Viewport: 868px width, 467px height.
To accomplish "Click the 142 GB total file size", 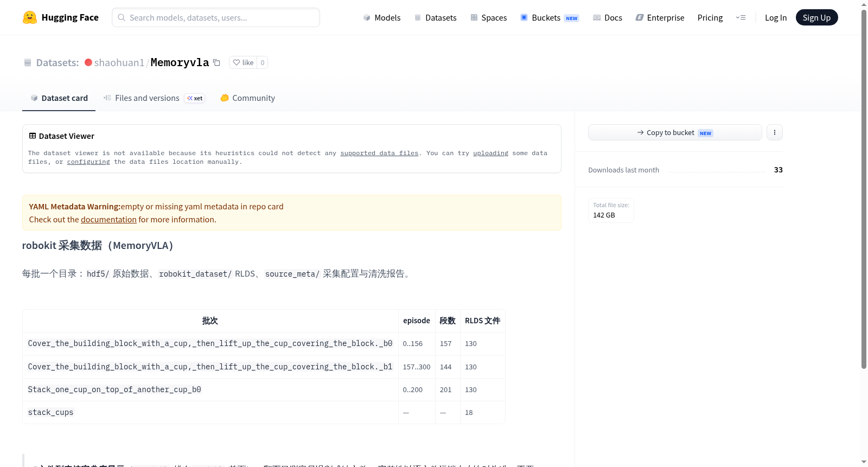I will [x=604, y=215].
